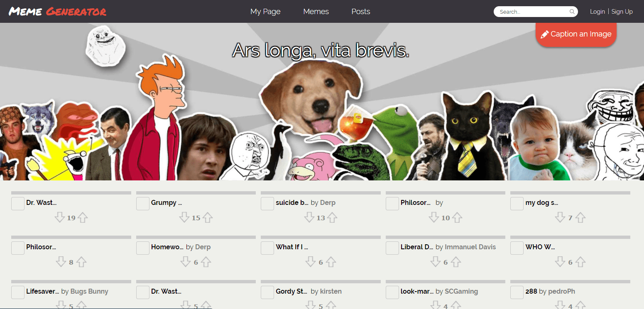Downvote the my dog s... meme

pyautogui.click(x=560, y=217)
